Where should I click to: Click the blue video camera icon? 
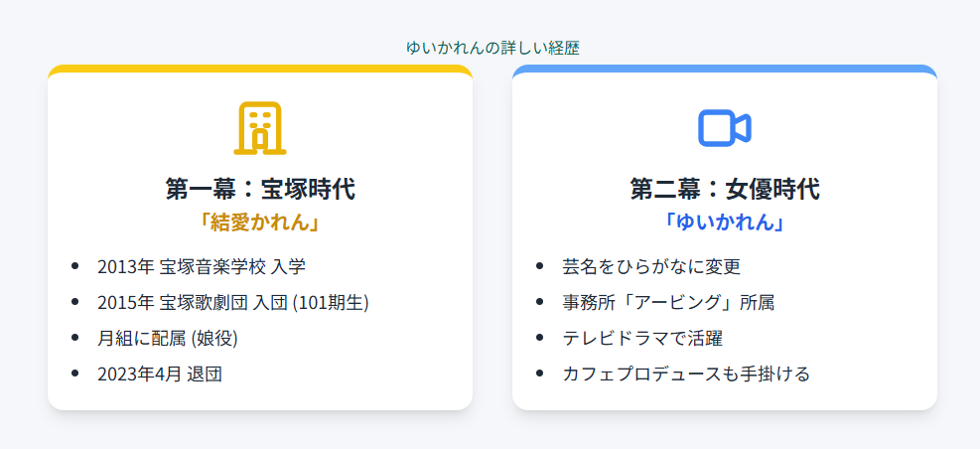pos(724,128)
